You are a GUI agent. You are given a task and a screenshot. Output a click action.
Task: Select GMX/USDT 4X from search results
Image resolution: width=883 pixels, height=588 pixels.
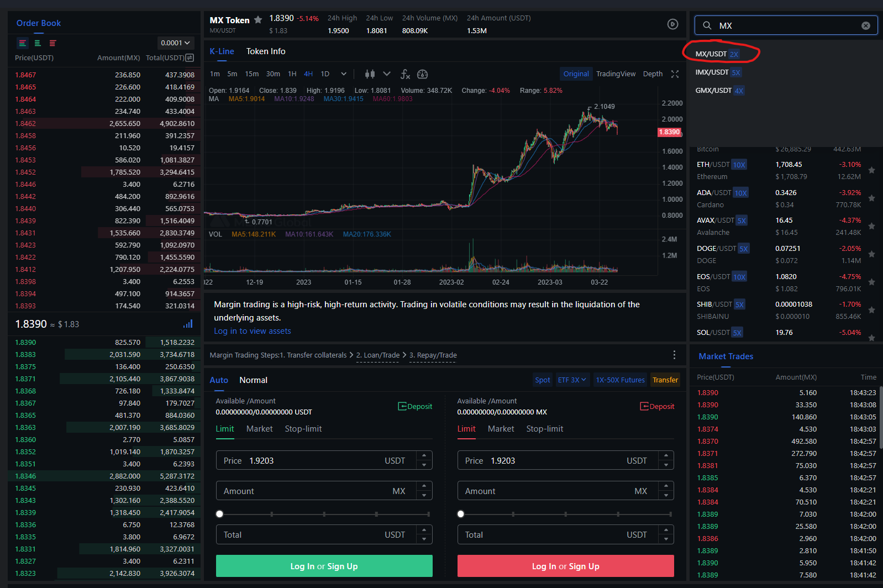pos(719,91)
